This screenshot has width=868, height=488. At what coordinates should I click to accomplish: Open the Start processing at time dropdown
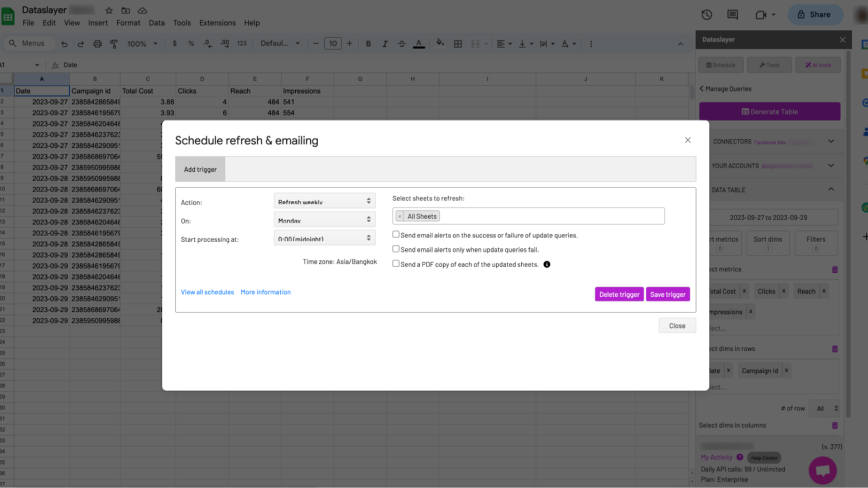324,238
